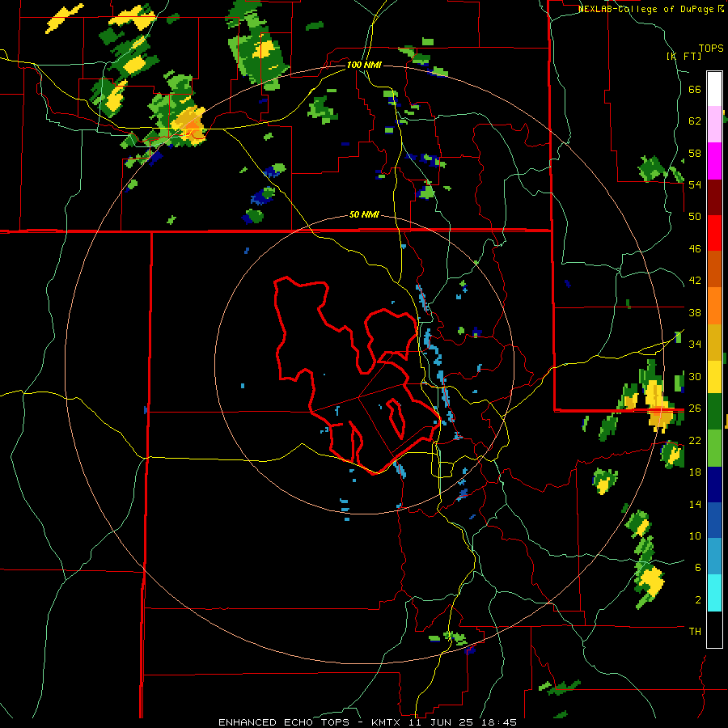The height and width of the screenshot is (728, 728).
Task: Select the '42' legend value
Action: 695,281
